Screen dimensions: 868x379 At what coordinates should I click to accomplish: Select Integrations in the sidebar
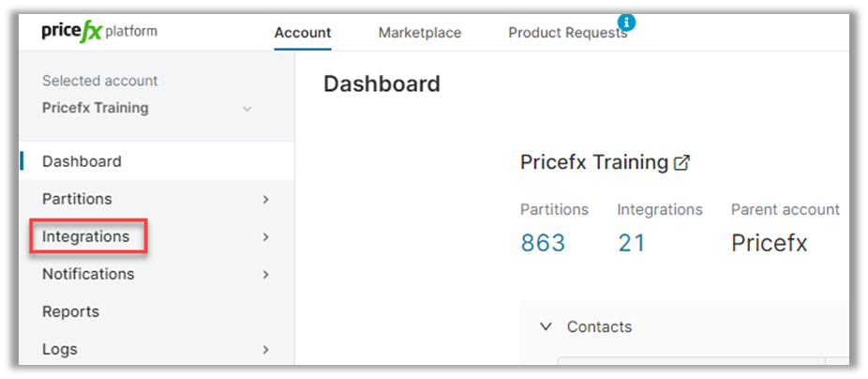[x=85, y=236]
